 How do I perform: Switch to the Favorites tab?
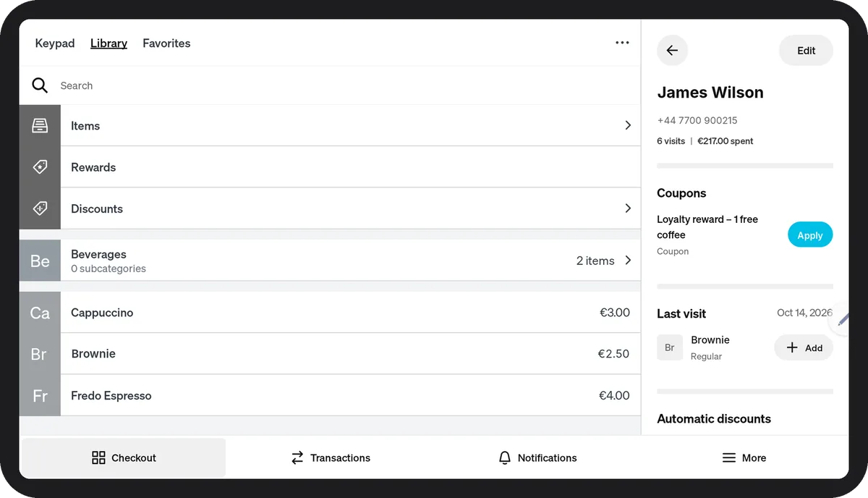pyautogui.click(x=166, y=43)
